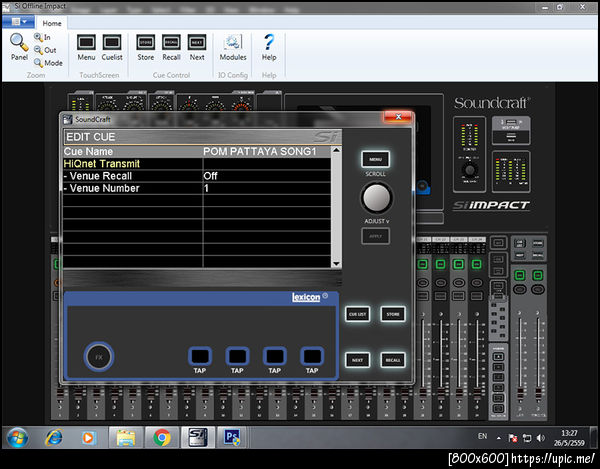The image size is (600, 469).
Task: Zoom In using the ribbon icon
Action: 39,37
